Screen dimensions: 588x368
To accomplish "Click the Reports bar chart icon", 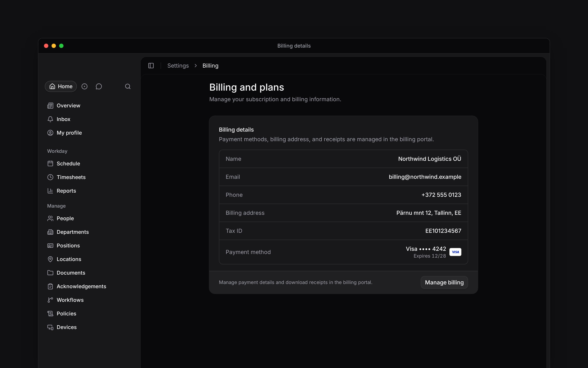I will click(50, 191).
